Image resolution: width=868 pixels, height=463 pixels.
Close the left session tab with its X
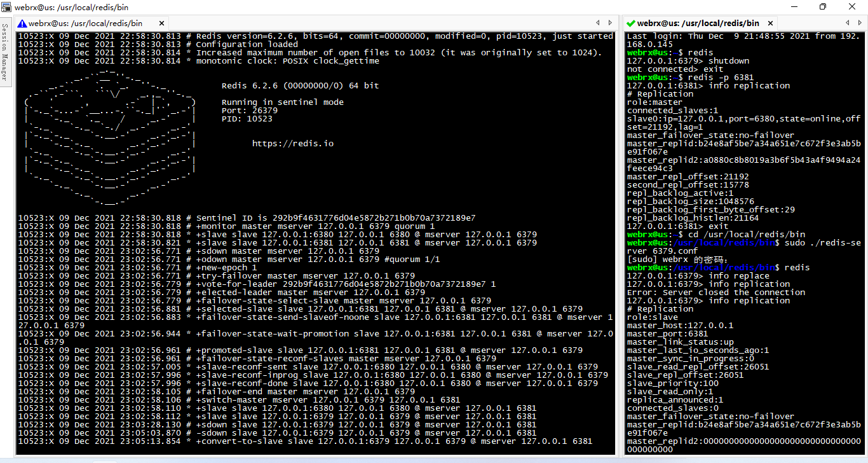161,23
